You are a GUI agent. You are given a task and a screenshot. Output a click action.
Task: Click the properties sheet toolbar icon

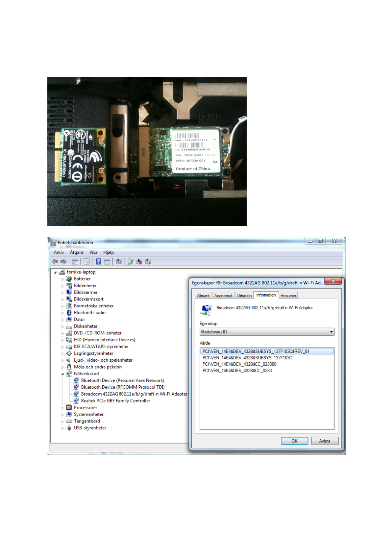86,262
